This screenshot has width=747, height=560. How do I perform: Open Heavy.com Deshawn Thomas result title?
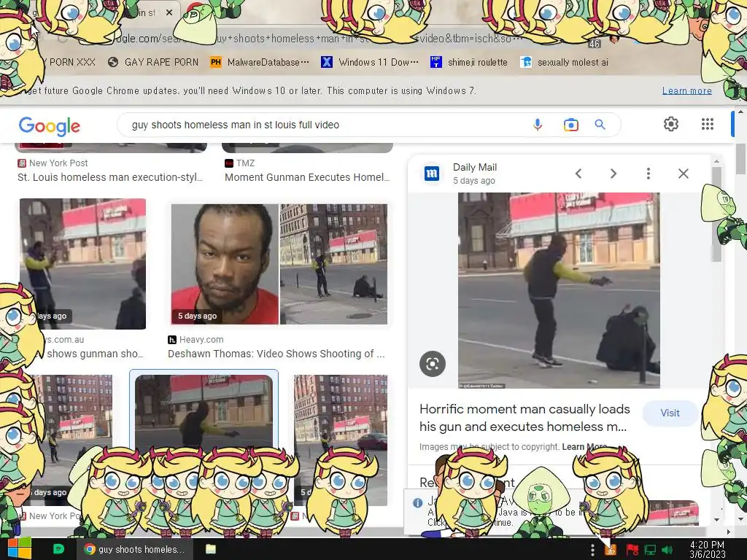276,354
